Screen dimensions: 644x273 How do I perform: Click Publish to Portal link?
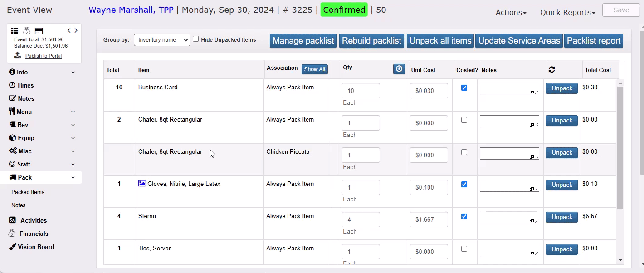(x=44, y=56)
